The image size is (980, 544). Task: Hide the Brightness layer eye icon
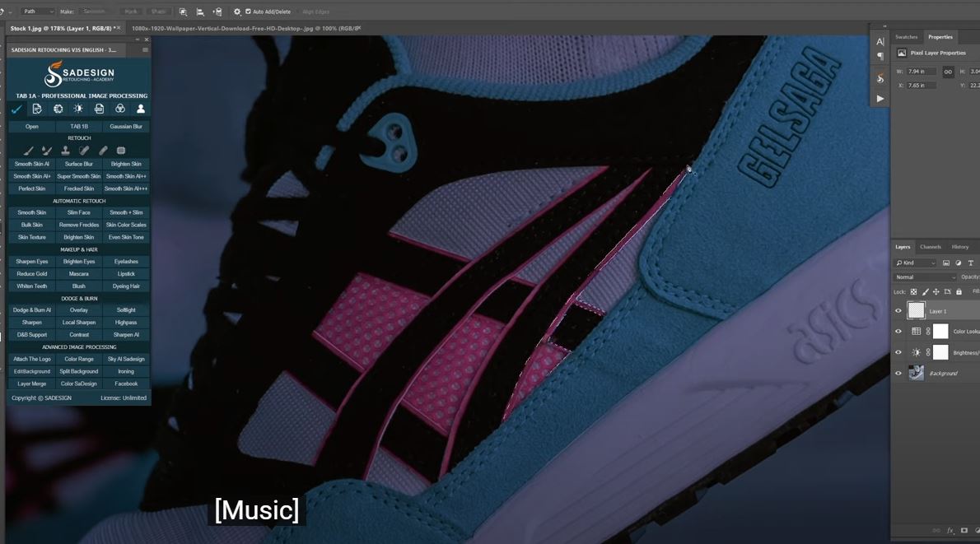(x=898, y=352)
